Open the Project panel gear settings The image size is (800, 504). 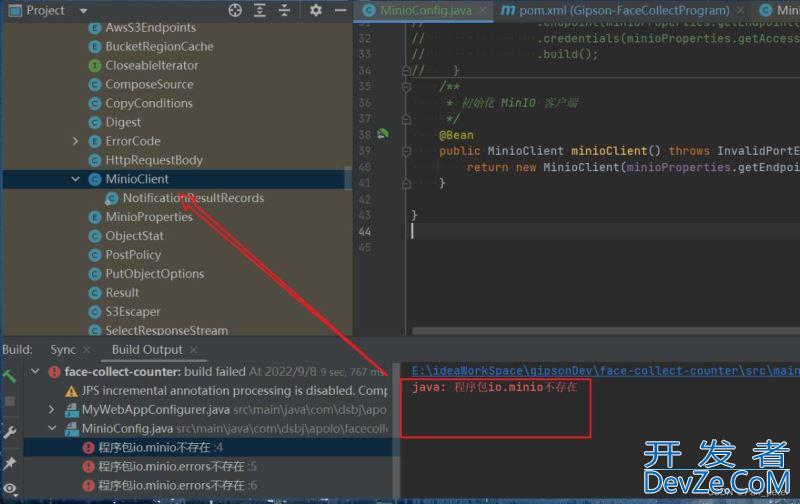point(316,10)
